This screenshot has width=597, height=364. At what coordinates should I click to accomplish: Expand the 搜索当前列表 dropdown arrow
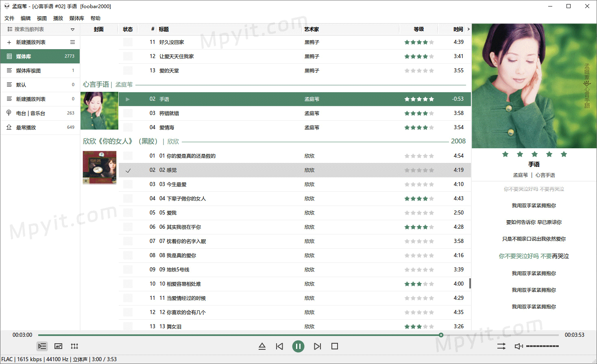tap(72, 29)
